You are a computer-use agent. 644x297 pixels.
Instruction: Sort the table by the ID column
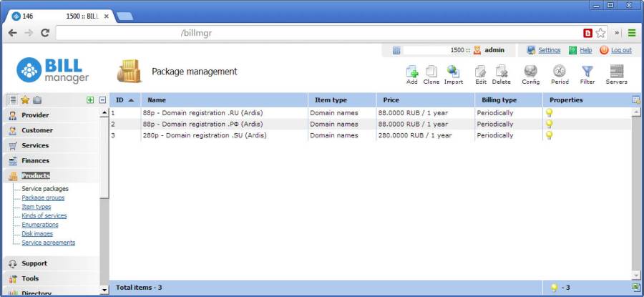click(x=125, y=100)
